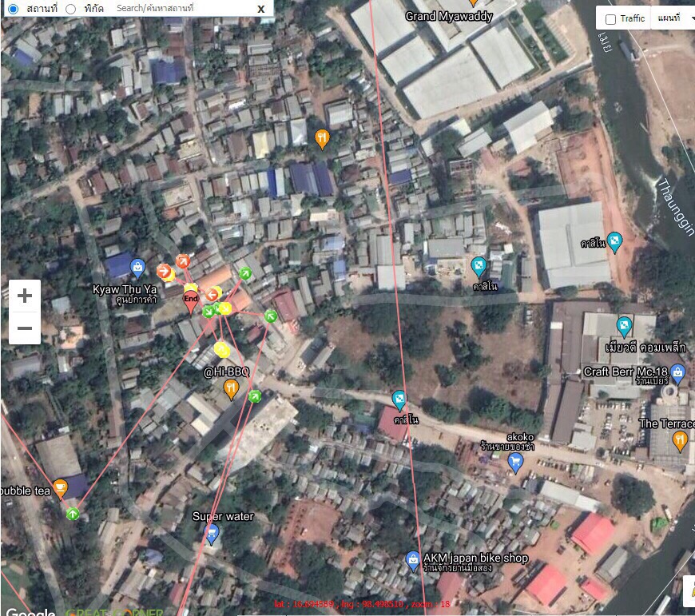The image size is (695, 616).
Task: Select casino pin beside the riverside white warehouse
Action: click(x=614, y=242)
